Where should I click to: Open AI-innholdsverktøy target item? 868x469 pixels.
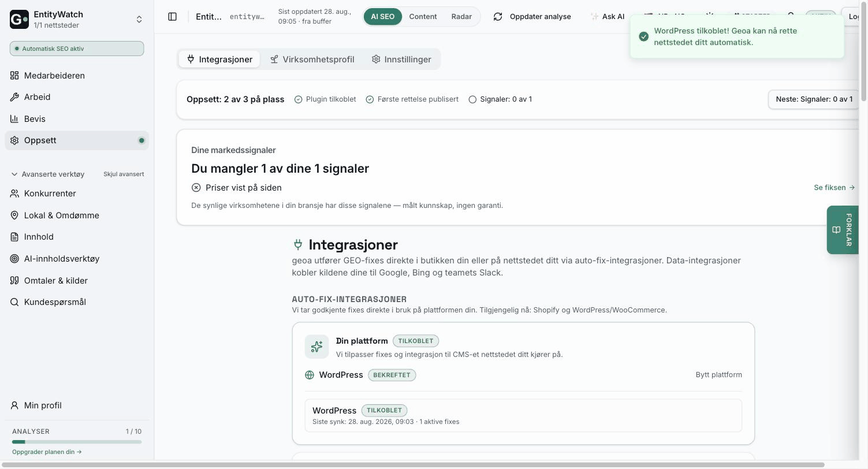click(x=77, y=259)
